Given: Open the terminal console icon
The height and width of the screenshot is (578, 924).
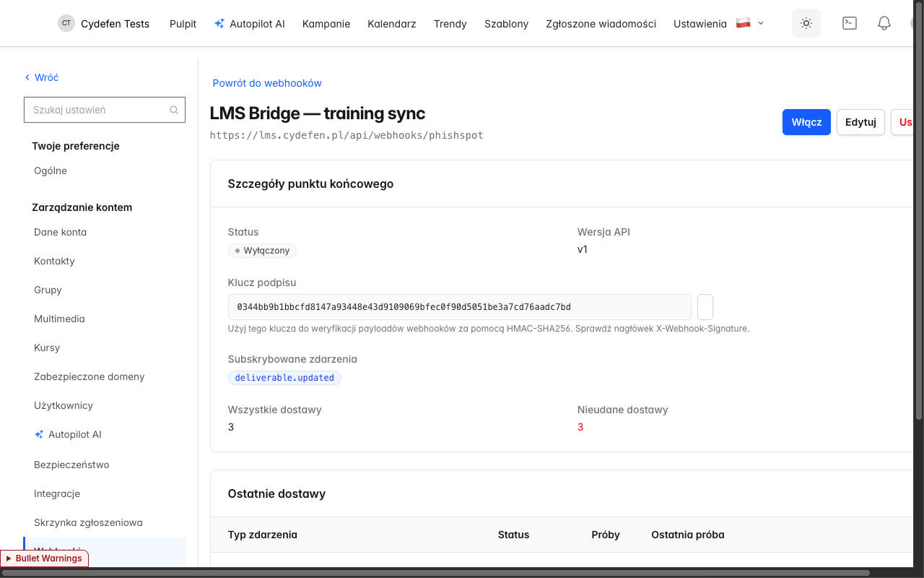Looking at the screenshot, I should tap(850, 23).
